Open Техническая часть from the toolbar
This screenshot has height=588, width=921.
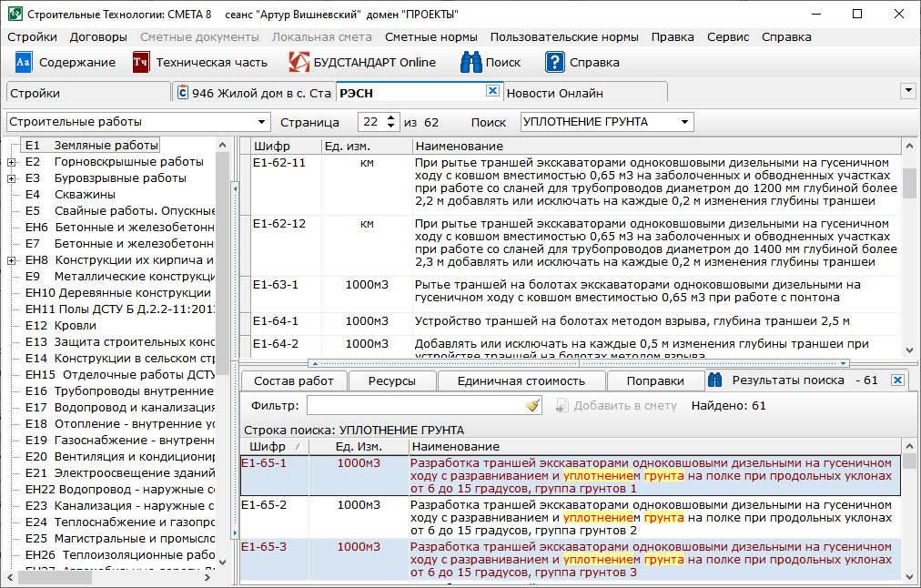199,62
